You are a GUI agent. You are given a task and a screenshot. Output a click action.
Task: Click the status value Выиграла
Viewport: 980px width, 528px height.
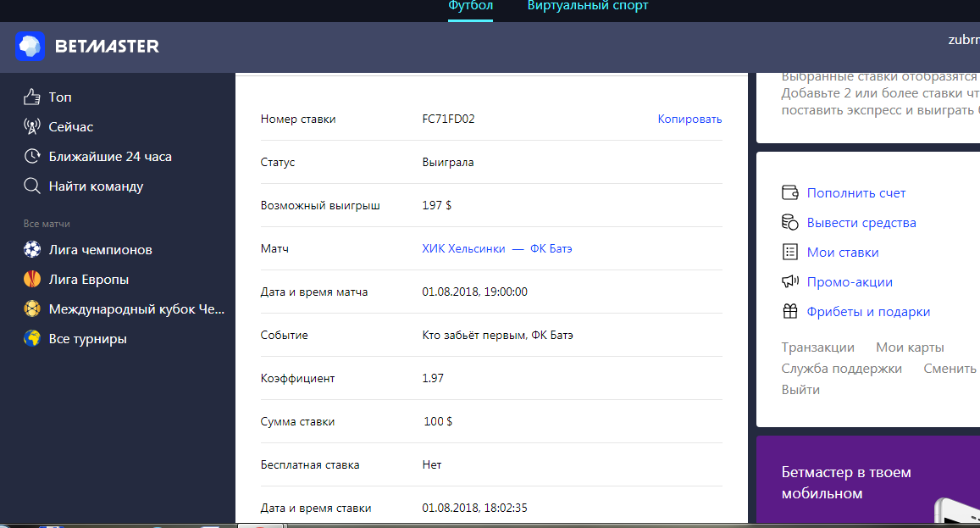(x=447, y=162)
